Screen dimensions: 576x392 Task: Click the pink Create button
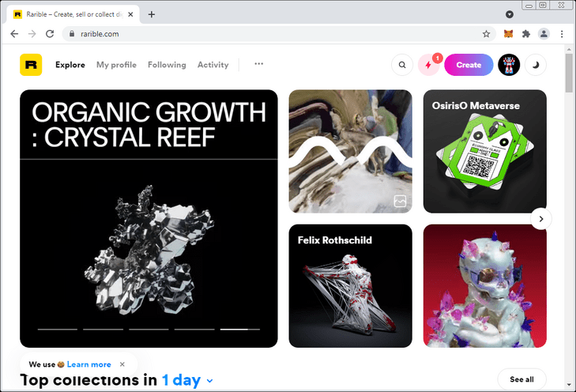pyautogui.click(x=469, y=65)
